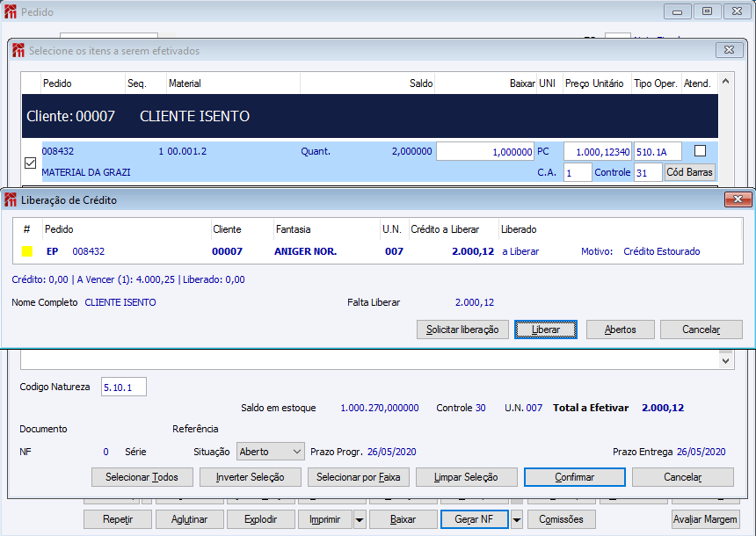Click the Saldo em estoque value 1.000.270,000000
The width and height of the screenshot is (756, 536).
click(380, 408)
